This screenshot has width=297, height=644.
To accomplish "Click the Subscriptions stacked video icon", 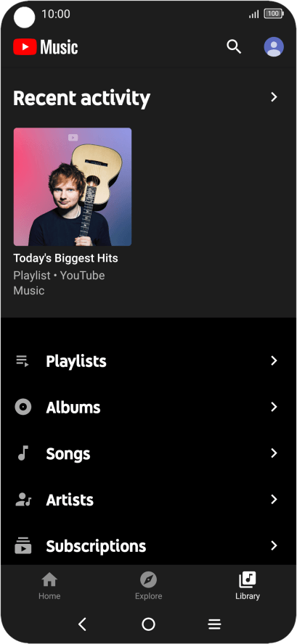I will click(x=23, y=546).
